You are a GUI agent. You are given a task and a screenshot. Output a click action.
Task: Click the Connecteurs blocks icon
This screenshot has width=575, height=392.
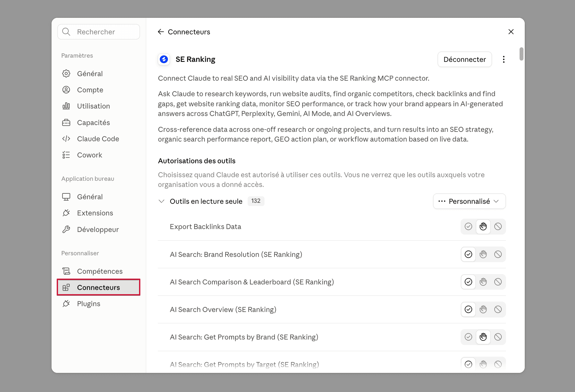66,287
